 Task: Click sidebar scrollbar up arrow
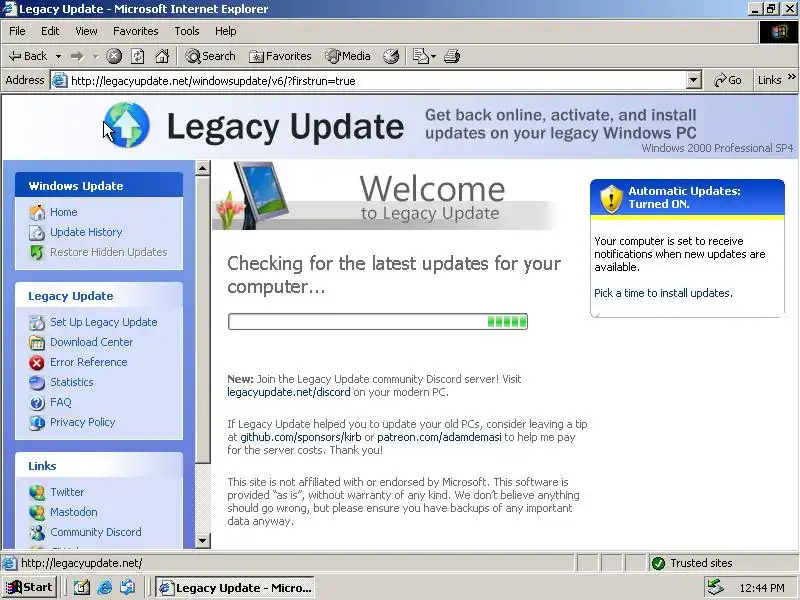click(x=203, y=168)
